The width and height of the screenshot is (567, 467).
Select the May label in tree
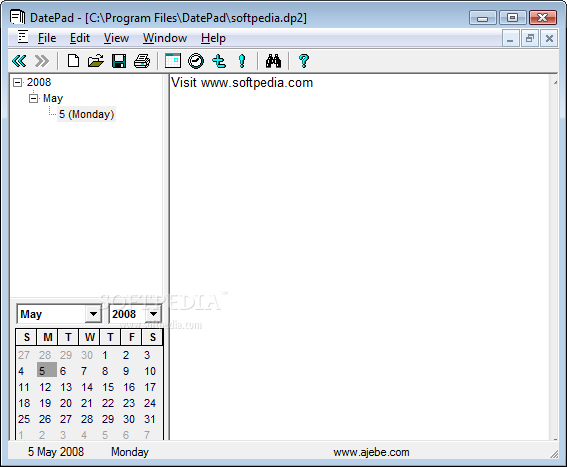[53, 98]
